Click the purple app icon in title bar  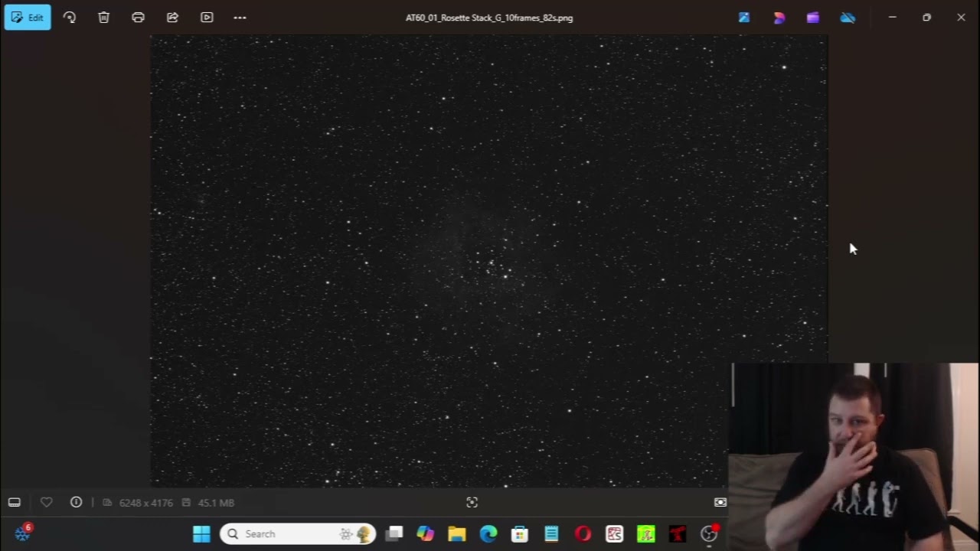813,18
